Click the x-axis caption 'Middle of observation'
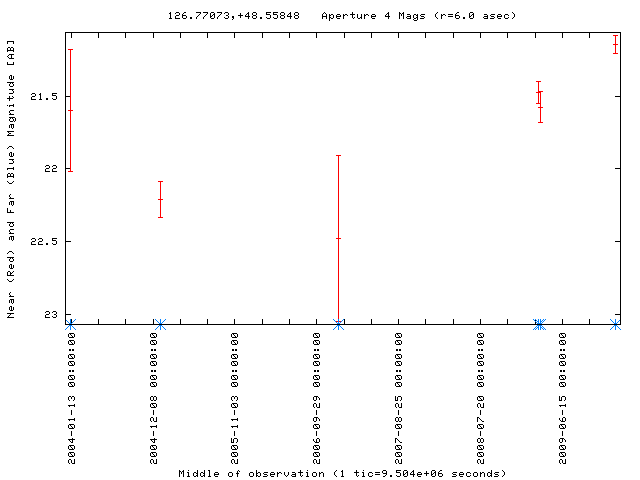The height and width of the screenshot is (480, 640). [x=251, y=473]
